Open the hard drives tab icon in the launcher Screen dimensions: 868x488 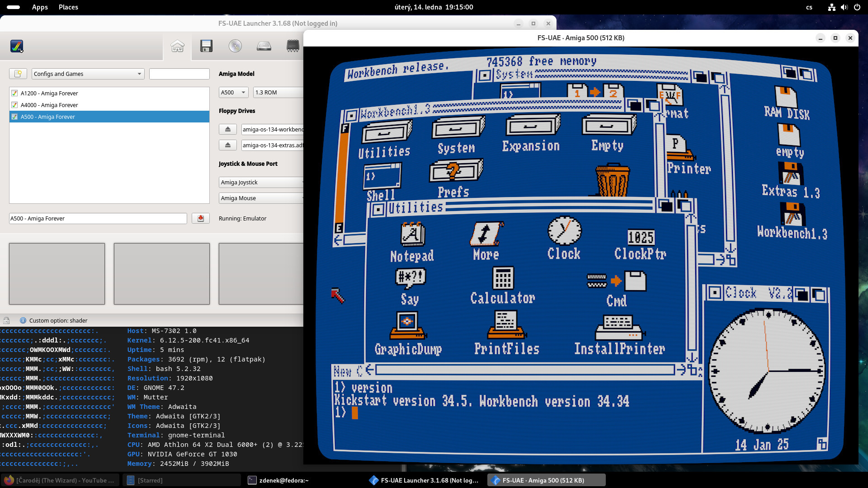pyautogui.click(x=264, y=46)
